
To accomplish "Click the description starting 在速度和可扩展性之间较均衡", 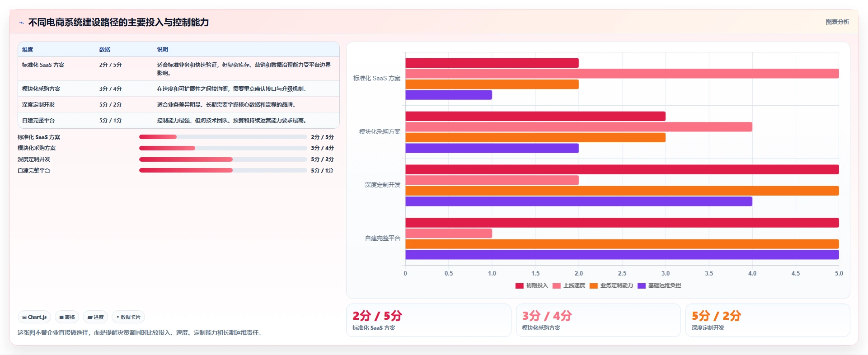I will tap(233, 89).
